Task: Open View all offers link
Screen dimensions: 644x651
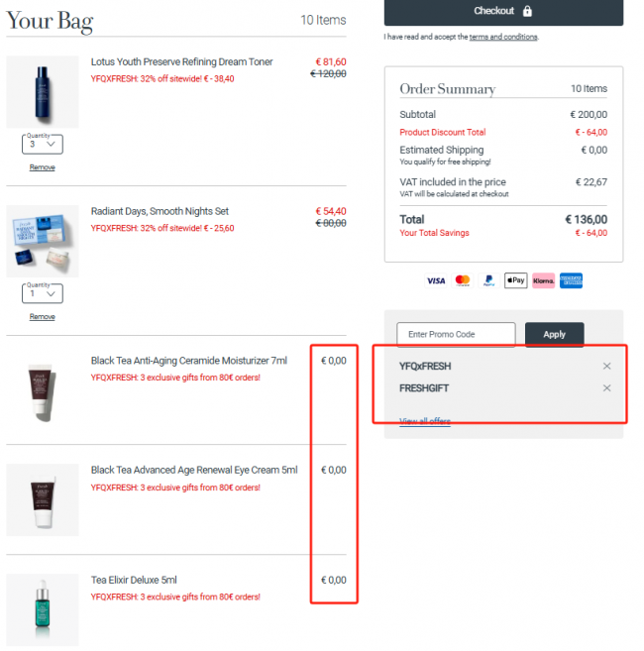Action: pos(425,421)
